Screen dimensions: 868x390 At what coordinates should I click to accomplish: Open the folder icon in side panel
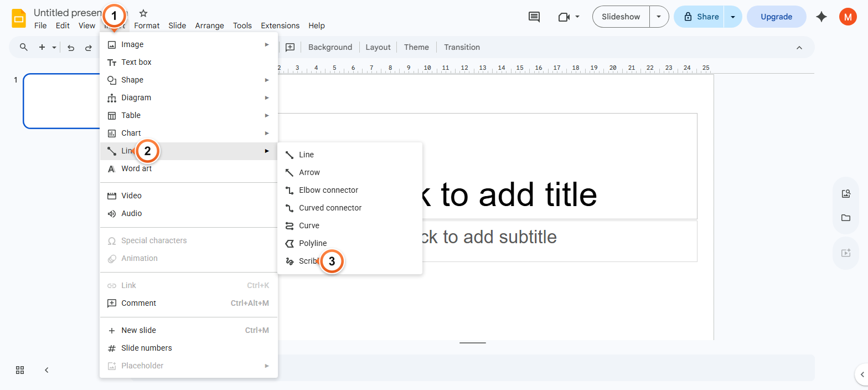pos(846,218)
